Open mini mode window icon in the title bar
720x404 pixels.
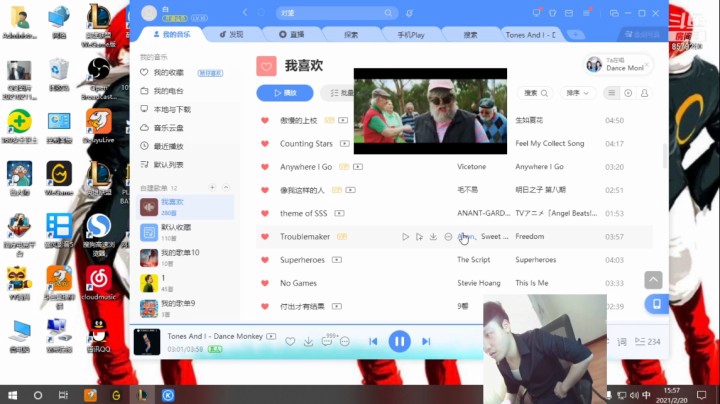tap(614, 13)
